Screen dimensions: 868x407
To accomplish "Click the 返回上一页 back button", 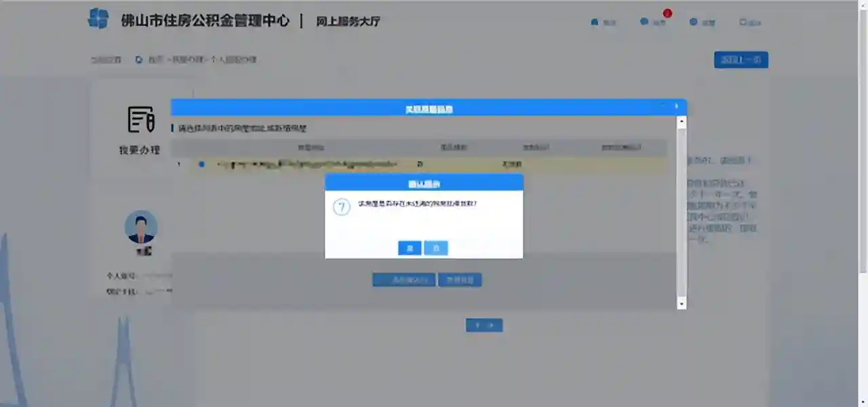I will [741, 60].
